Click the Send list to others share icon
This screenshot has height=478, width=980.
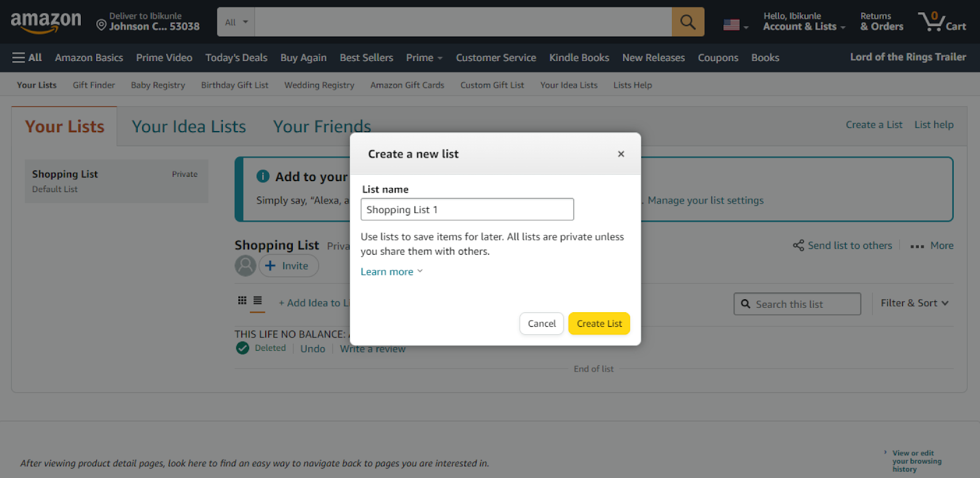[798, 245]
